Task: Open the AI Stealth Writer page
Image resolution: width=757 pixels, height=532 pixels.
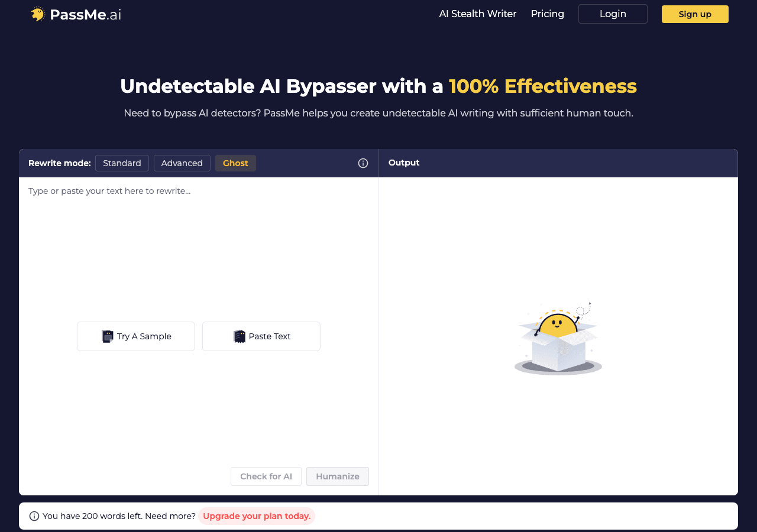Action: [478, 14]
